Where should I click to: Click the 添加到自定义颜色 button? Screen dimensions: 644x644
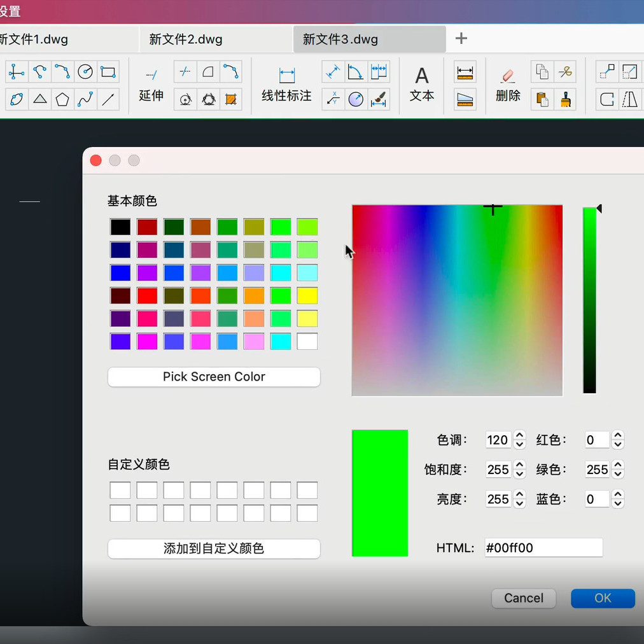214,549
